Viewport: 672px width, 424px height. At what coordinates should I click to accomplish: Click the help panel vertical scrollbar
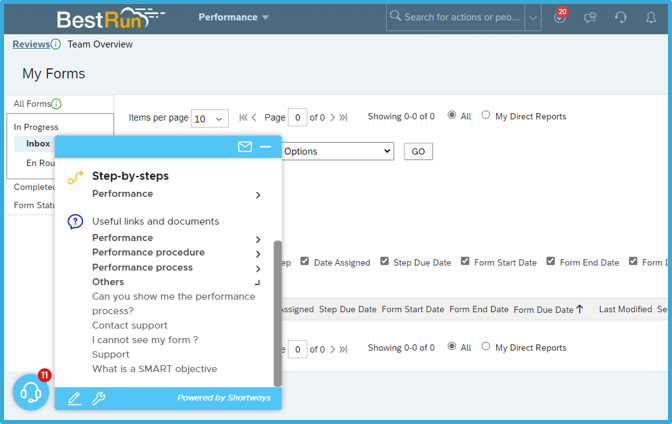[x=278, y=313]
